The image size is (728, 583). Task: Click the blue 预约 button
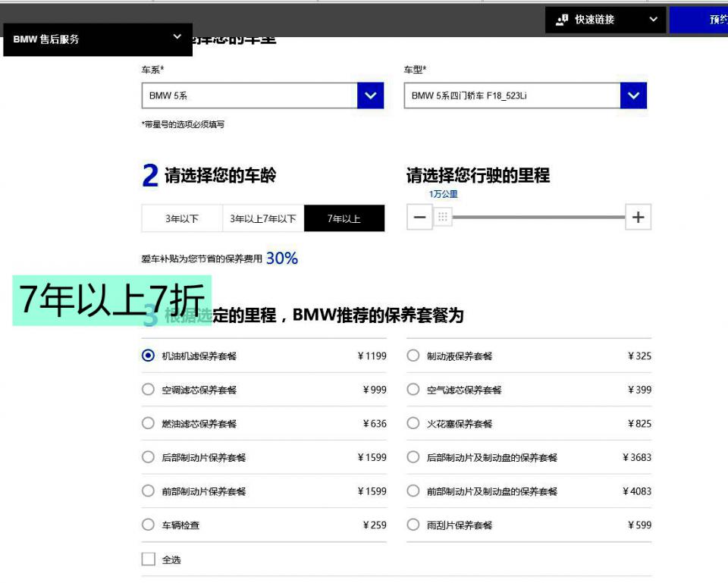(x=698, y=20)
